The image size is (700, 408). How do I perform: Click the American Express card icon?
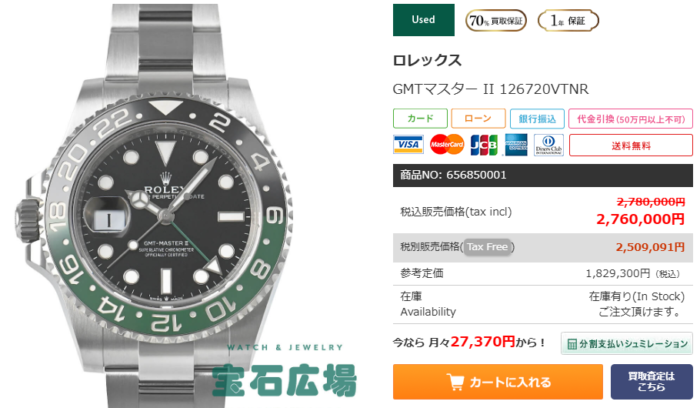[x=516, y=145]
